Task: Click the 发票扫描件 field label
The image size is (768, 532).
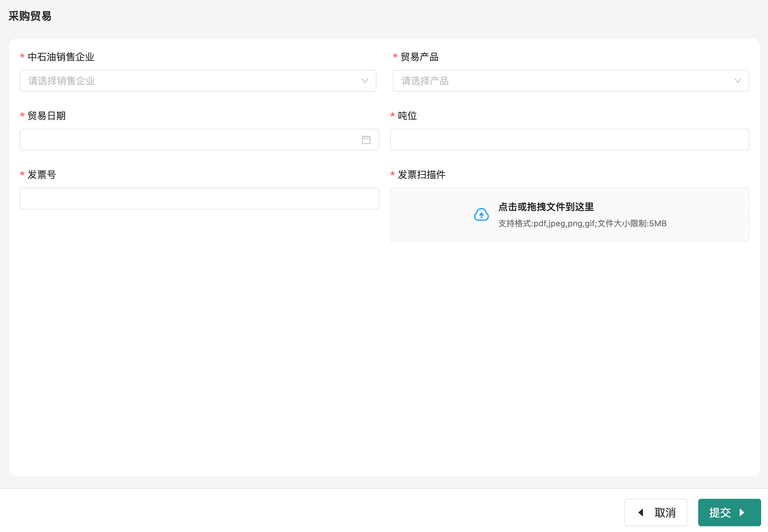Action: point(421,175)
